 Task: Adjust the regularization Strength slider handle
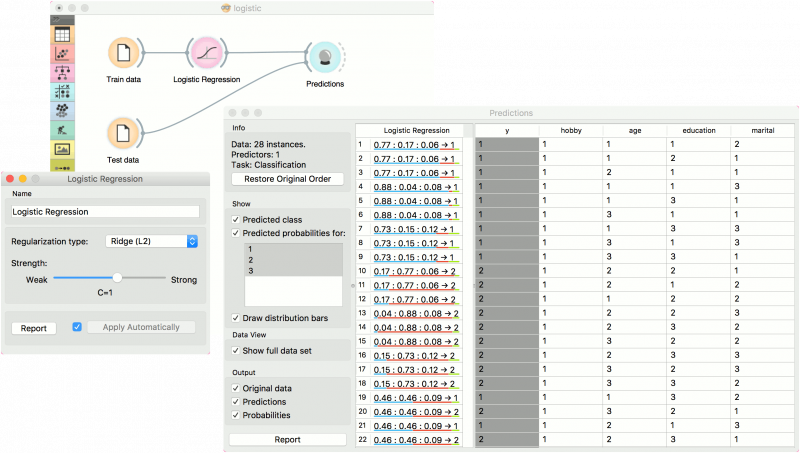(x=117, y=277)
